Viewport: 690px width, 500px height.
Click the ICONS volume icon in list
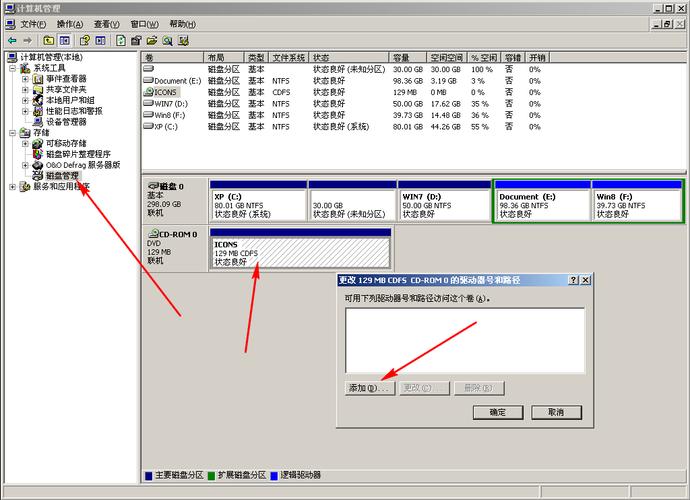(x=148, y=92)
